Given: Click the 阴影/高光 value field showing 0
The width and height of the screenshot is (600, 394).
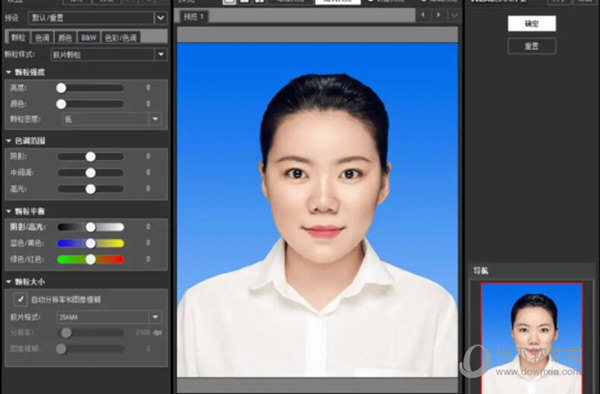Looking at the screenshot, I should coord(148,227).
